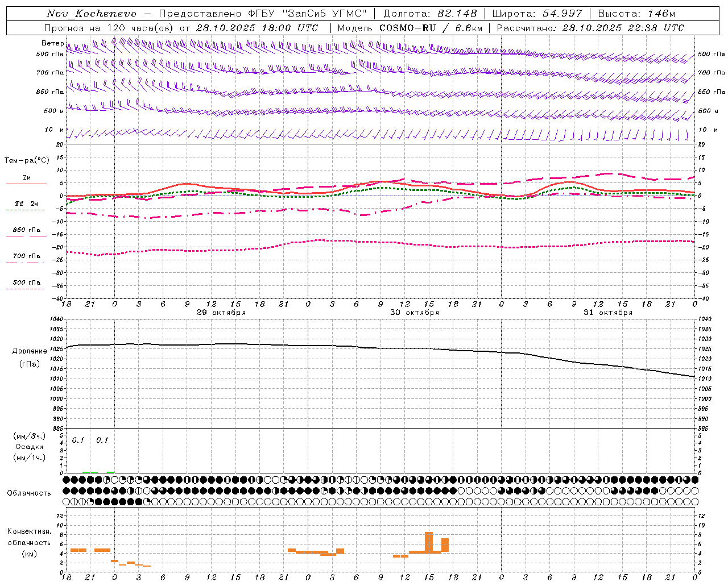Click the Облачность cloudiness label
This screenshot has height=582, width=728.
coord(29,493)
